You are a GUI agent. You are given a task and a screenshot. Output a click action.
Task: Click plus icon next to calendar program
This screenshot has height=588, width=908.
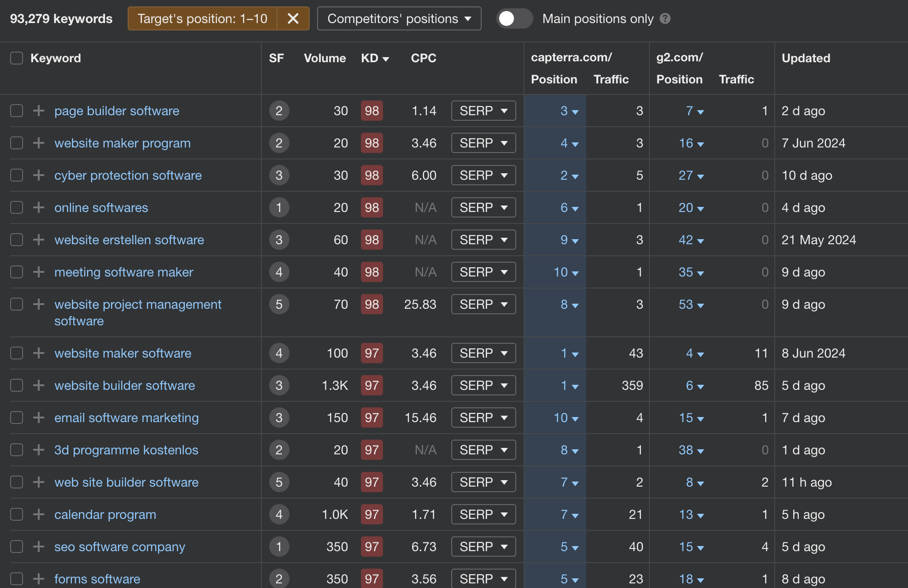tap(39, 514)
